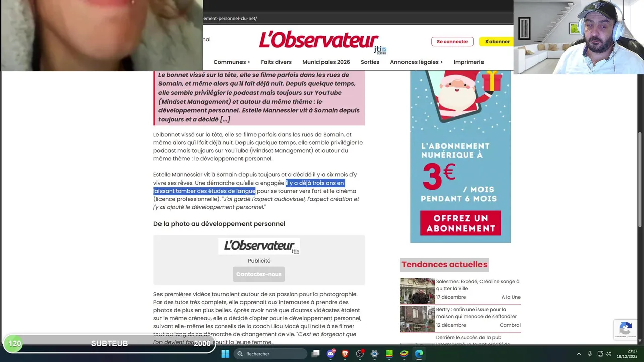Viewport: 644px width, 362px height.
Task: Open the Faits divers section
Action: [276, 62]
